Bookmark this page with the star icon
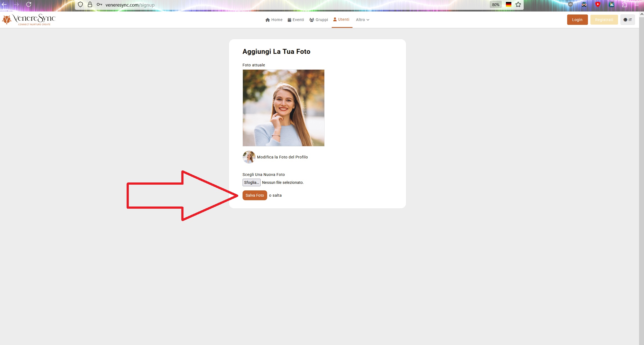644x345 pixels. pyautogui.click(x=518, y=5)
